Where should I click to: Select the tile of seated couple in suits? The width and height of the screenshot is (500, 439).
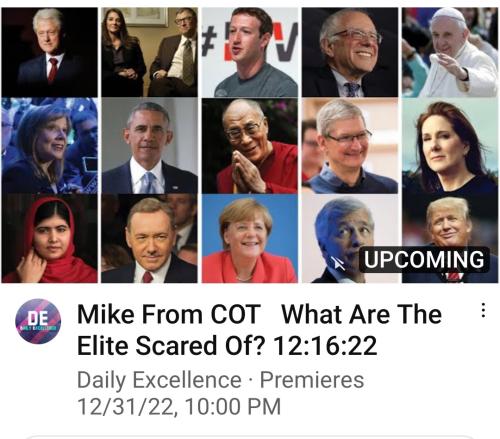pyautogui.click(x=150, y=52)
